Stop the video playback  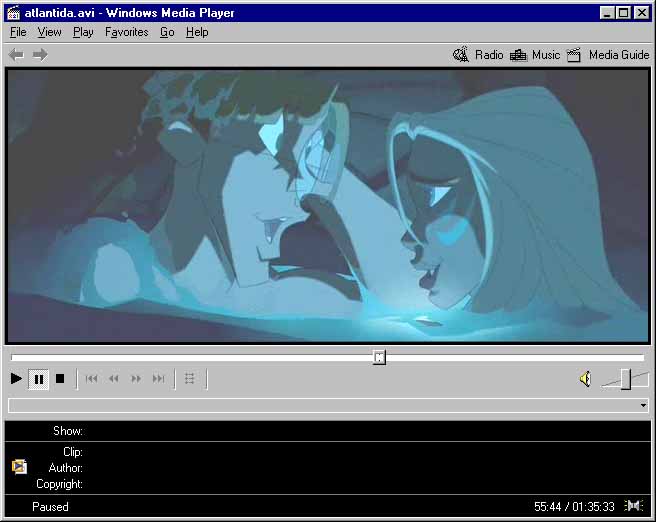tap(60, 379)
